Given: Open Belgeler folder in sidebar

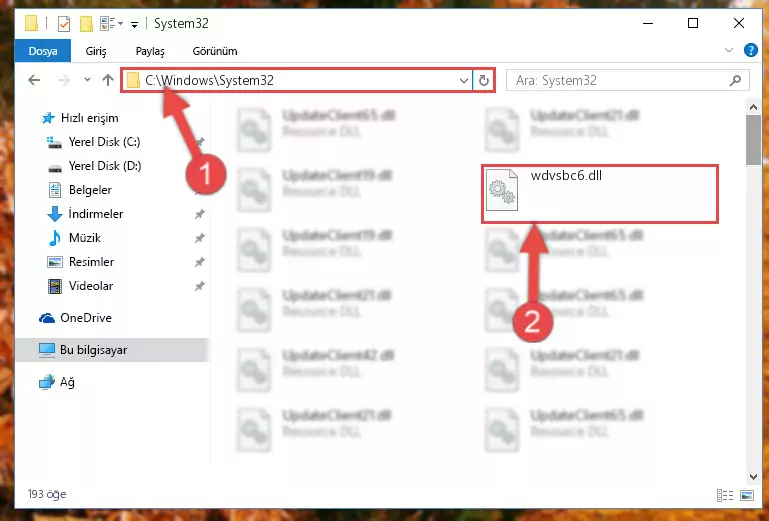Looking at the screenshot, I should pos(90,190).
